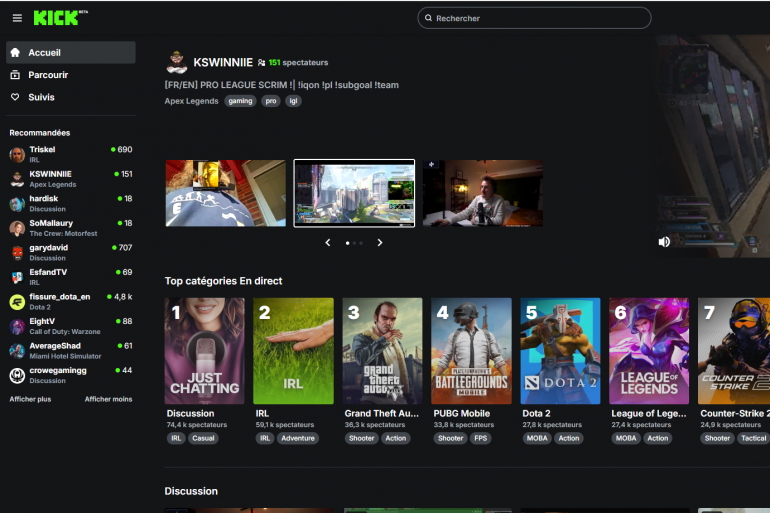770x513 pixels.
Task: Select the gaming tag under stream title
Action: [x=240, y=101]
